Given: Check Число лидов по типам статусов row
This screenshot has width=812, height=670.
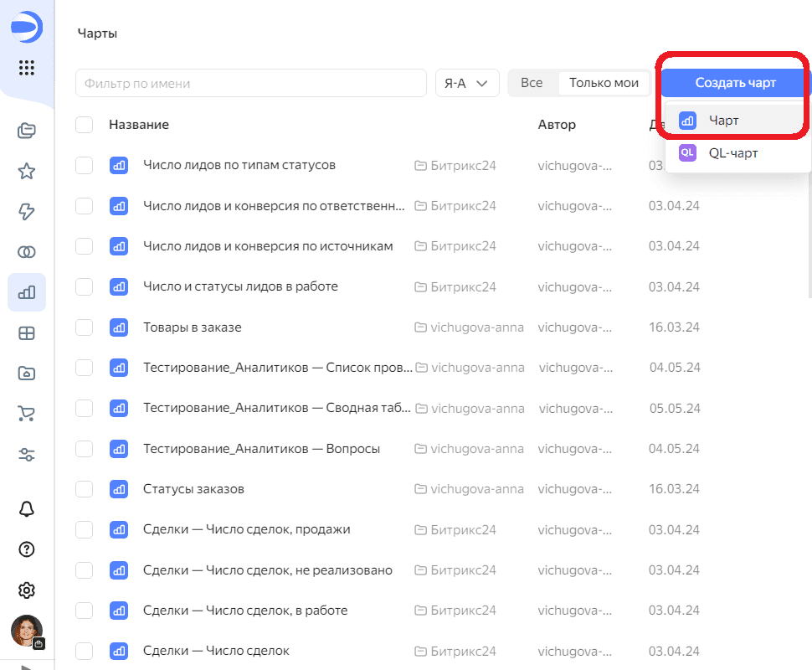Looking at the screenshot, I should coord(84,166).
